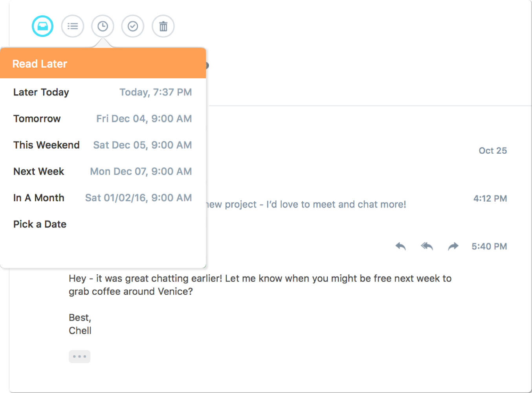Open the list view icon
This screenshot has width=532, height=393.
point(73,26)
